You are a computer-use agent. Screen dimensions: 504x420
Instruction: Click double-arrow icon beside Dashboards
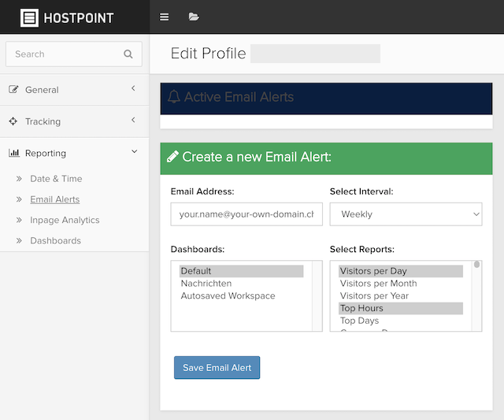pyautogui.click(x=19, y=240)
